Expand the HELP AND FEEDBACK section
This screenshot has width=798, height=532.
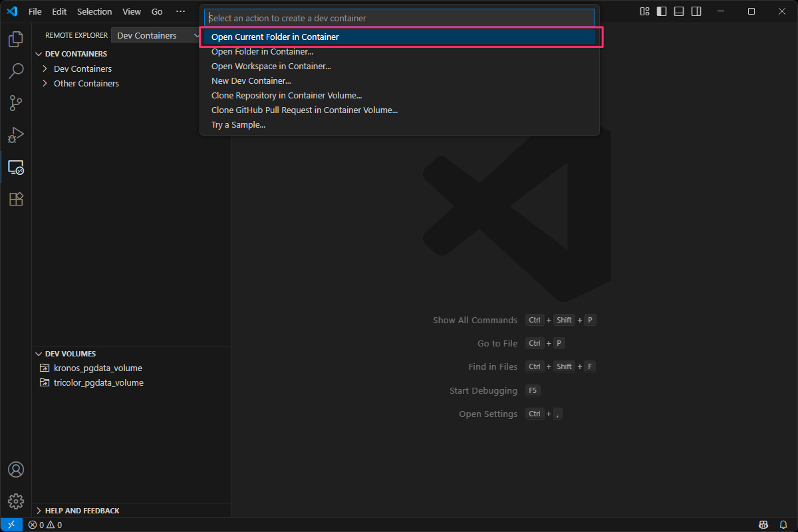click(x=131, y=511)
